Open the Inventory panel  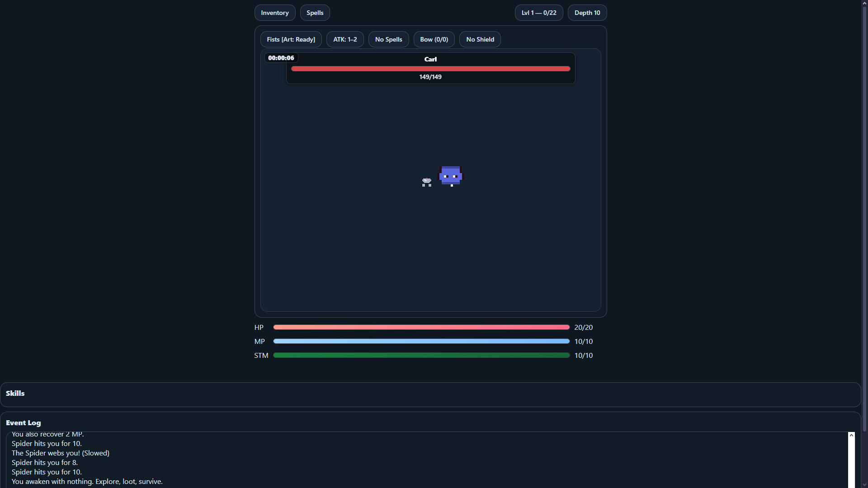(274, 12)
